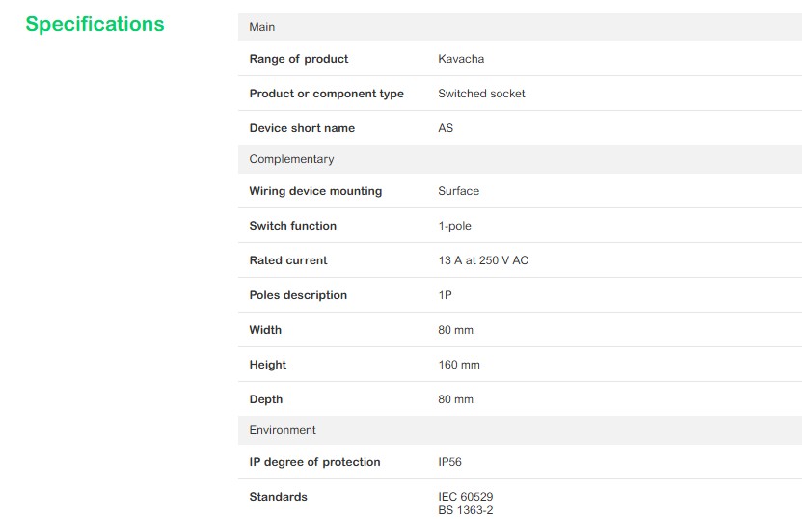Click the Height label
The height and width of the screenshot is (519, 812).
[x=268, y=365]
